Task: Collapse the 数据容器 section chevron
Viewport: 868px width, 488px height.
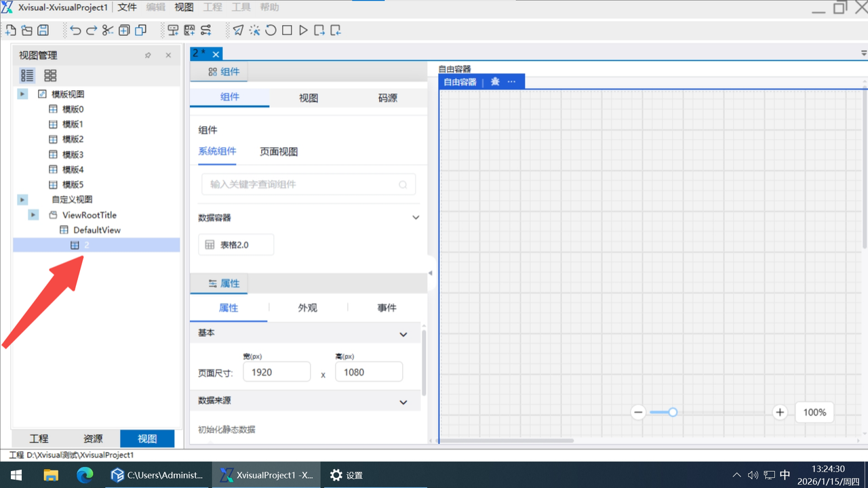Action: [x=416, y=218]
